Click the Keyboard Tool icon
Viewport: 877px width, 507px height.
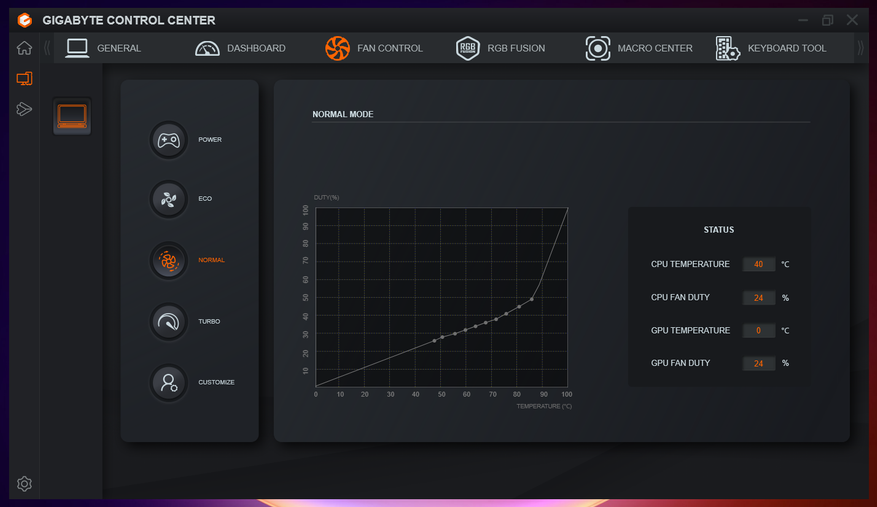728,49
